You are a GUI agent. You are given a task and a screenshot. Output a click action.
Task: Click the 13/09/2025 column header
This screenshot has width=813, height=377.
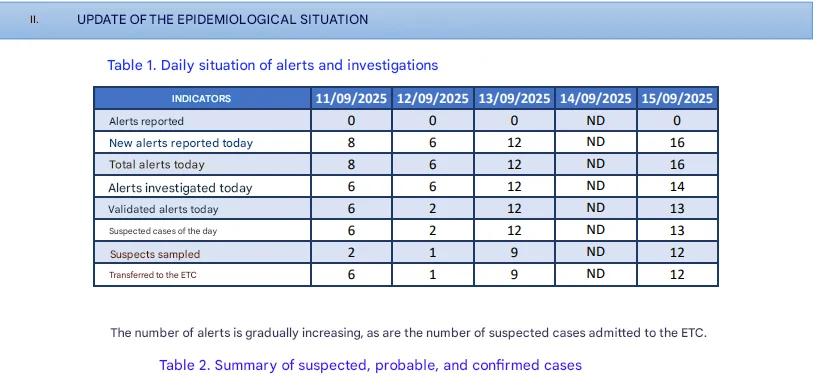pyautogui.click(x=514, y=99)
